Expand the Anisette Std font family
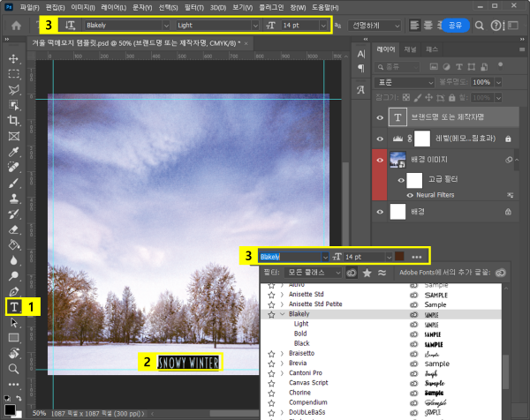 [282, 295]
